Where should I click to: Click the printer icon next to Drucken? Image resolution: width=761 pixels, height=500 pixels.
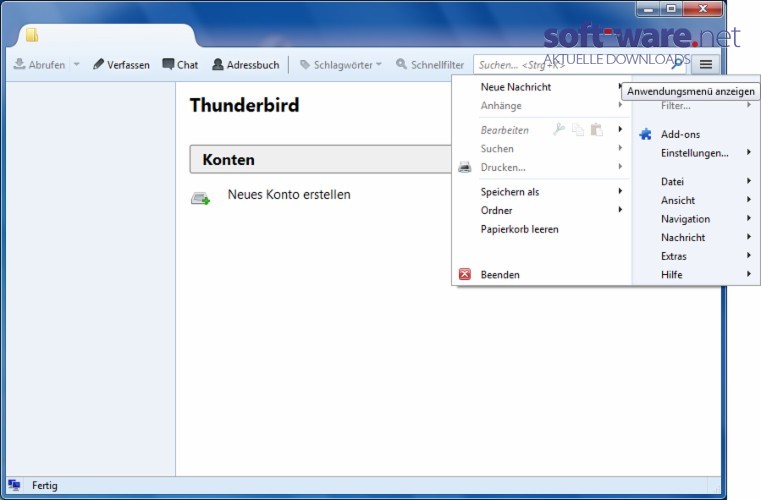click(x=465, y=167)
